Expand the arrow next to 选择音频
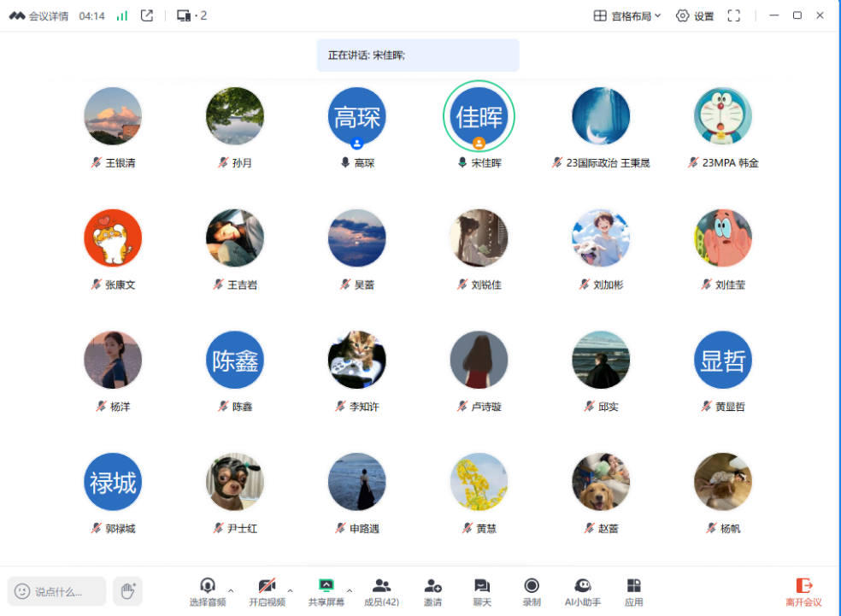The width and height of the screenshot is (841, 616). coord(231,590)
